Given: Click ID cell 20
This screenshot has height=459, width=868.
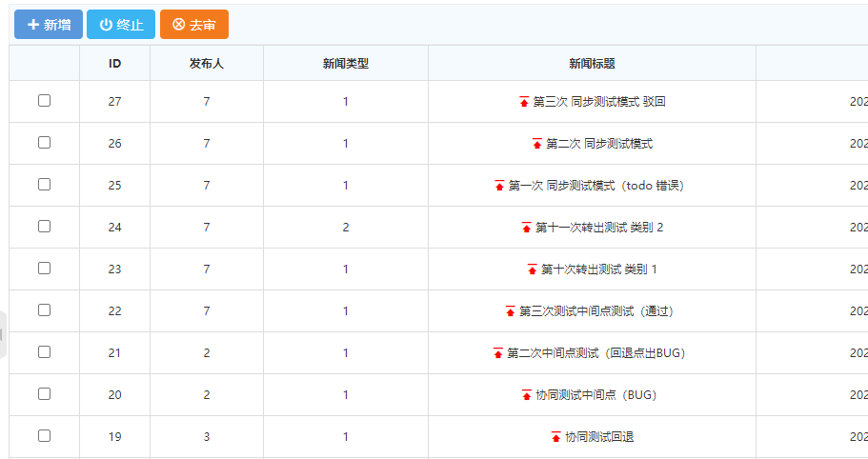Looking at the screenshot, I should click(x=114, y=395).
